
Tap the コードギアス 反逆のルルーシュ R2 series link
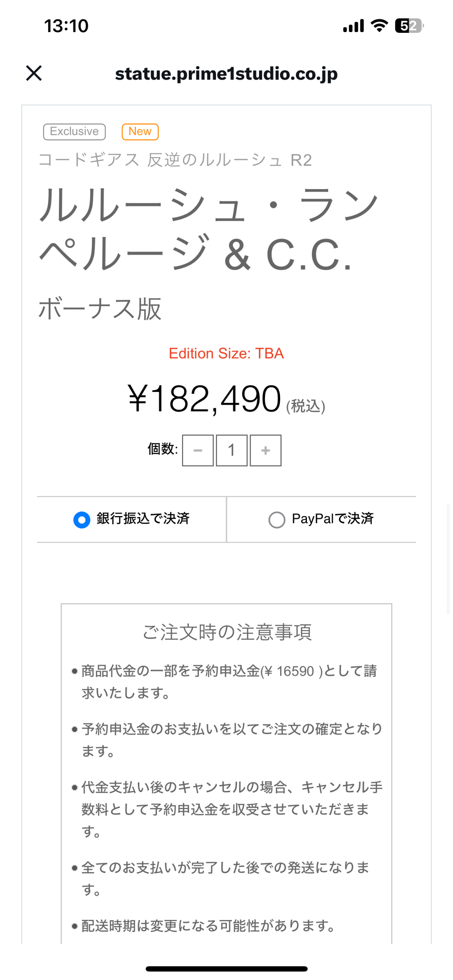pos(175,160)
